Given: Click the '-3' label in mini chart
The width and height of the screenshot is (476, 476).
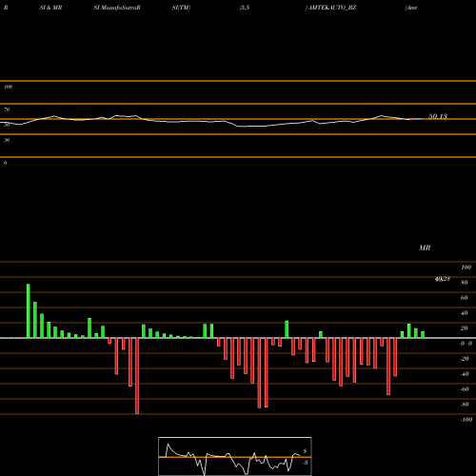Looking at the screenshot, I should click(305, 463).
